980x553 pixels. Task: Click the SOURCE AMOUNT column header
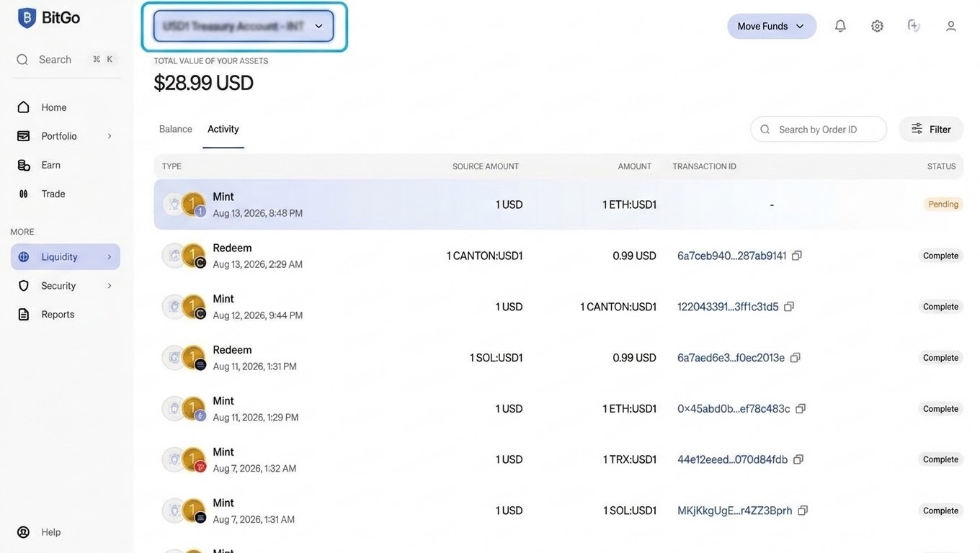486,166
